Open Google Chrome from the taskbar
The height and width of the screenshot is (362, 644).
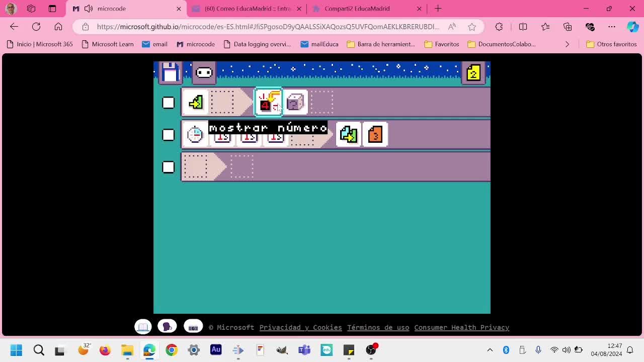pos(172,350)
